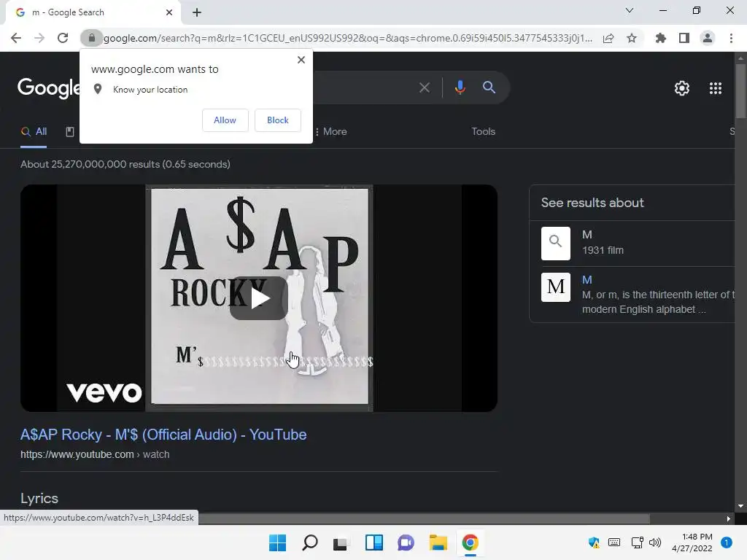Click the Lyrics heading
Viewport: 747px width, 560px height.
[39, 498]
